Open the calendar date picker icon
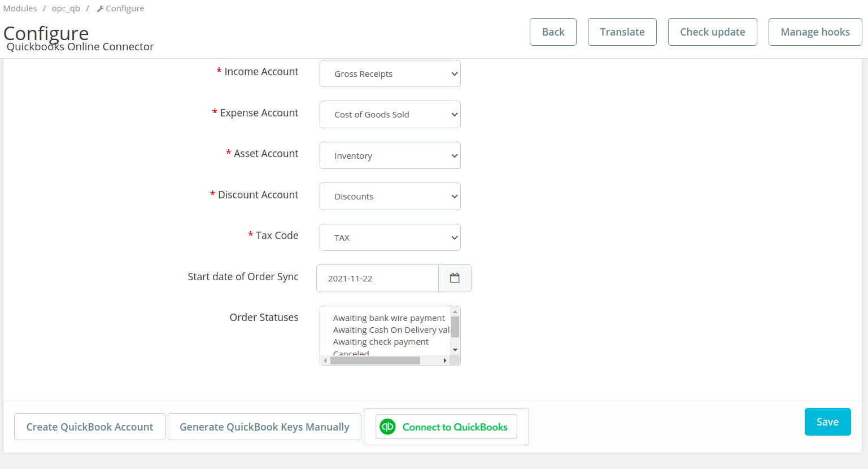The height and width of the screenshot is (469, 868). 455,278
